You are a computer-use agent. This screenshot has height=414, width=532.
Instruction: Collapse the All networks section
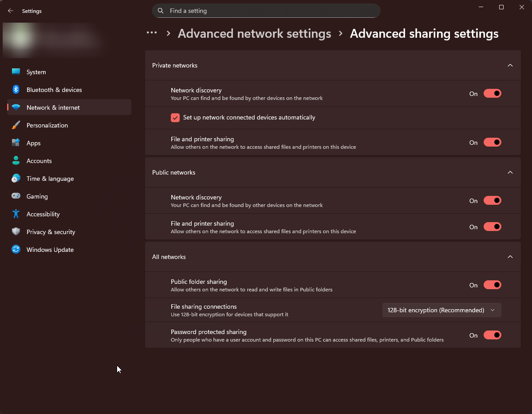point(510,256)
